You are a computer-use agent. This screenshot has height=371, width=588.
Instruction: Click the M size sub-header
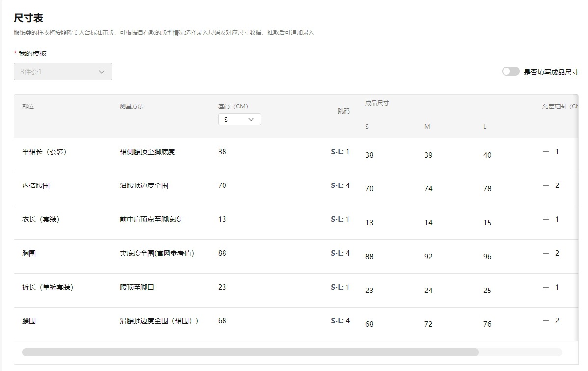pos(427,126)
